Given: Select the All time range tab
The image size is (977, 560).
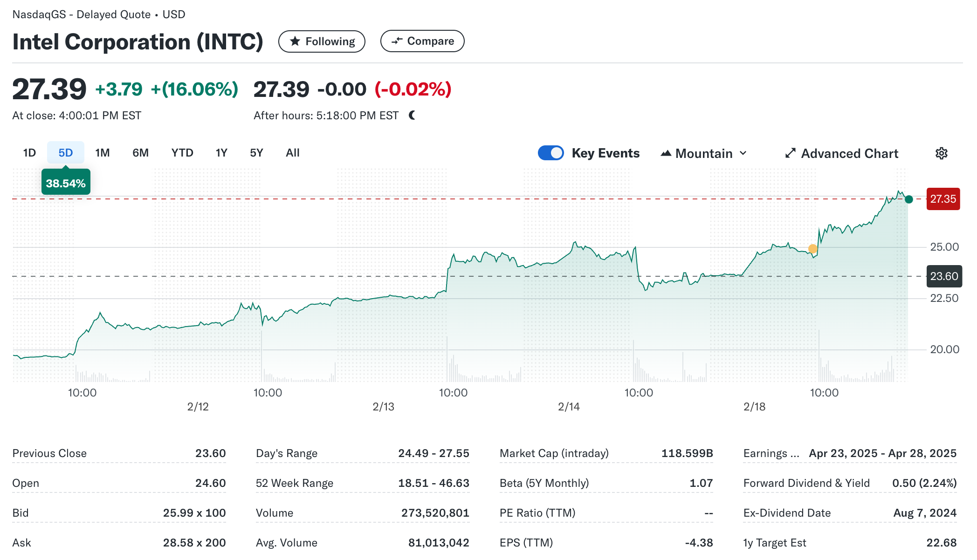Looking at the screenshot, I should tap(292, 153).
